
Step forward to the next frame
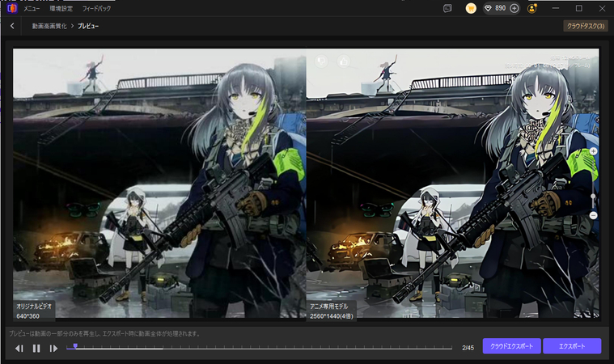[53, 349]
